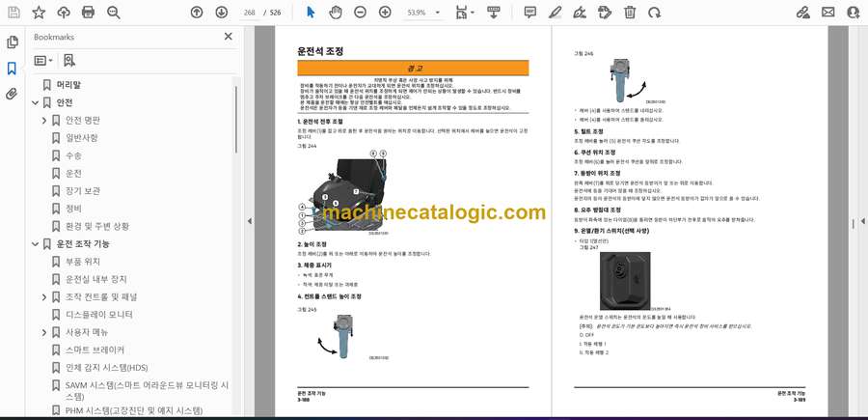Expand the 안전 명판 bookmark
Screen dimensions: 868x420
(x=44, y=121)
